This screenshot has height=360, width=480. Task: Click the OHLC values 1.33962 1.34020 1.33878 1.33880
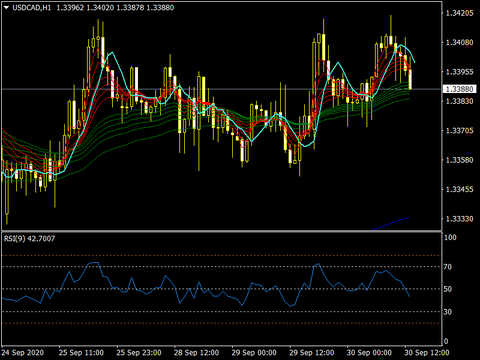[115, 7]
